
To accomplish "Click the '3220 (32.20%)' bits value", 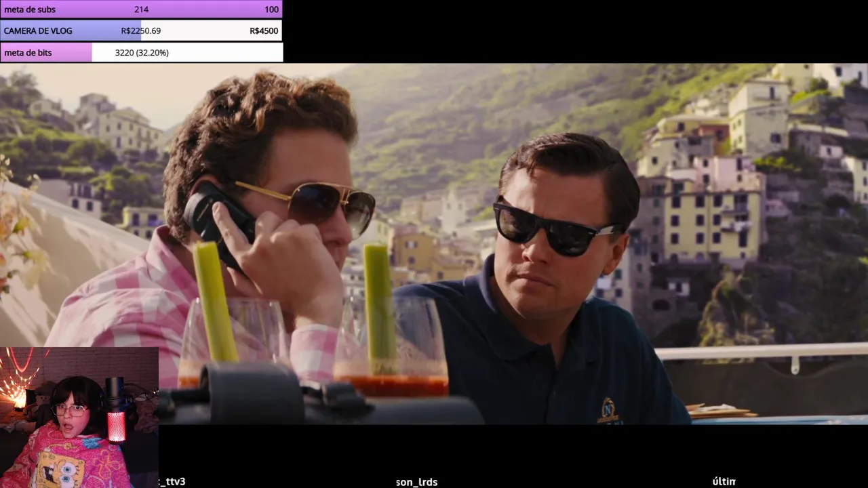I will pyautogui.click(x=142, y=52).
